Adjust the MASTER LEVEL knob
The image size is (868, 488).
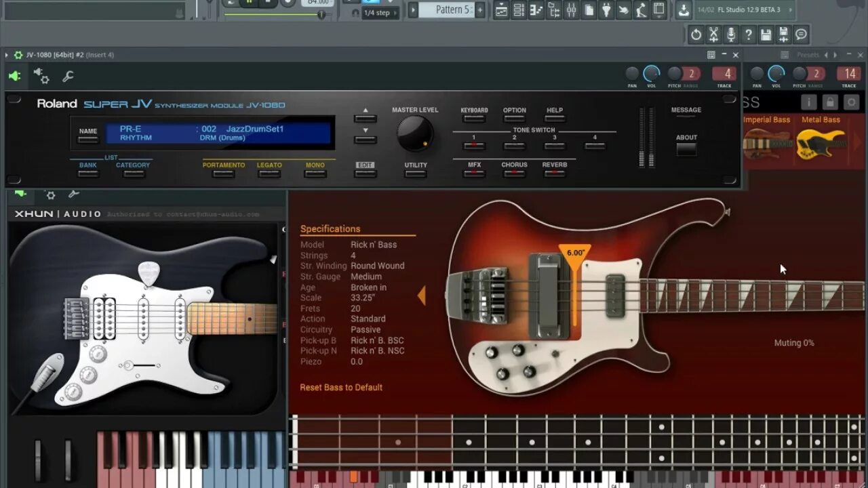[414, 133]
